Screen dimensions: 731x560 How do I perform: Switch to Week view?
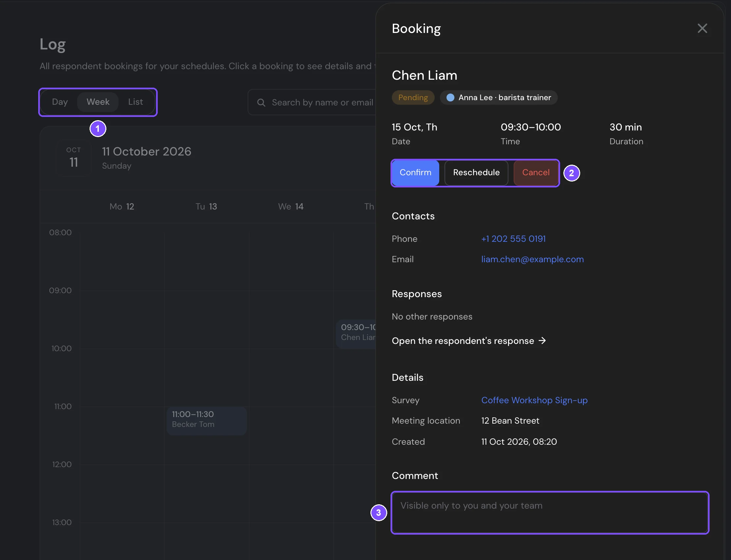tap(98, 102)
